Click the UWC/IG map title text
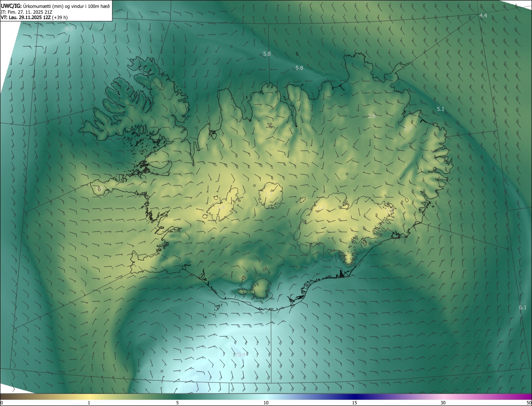This screenshot has height=406, width=532. pos(55,6)
